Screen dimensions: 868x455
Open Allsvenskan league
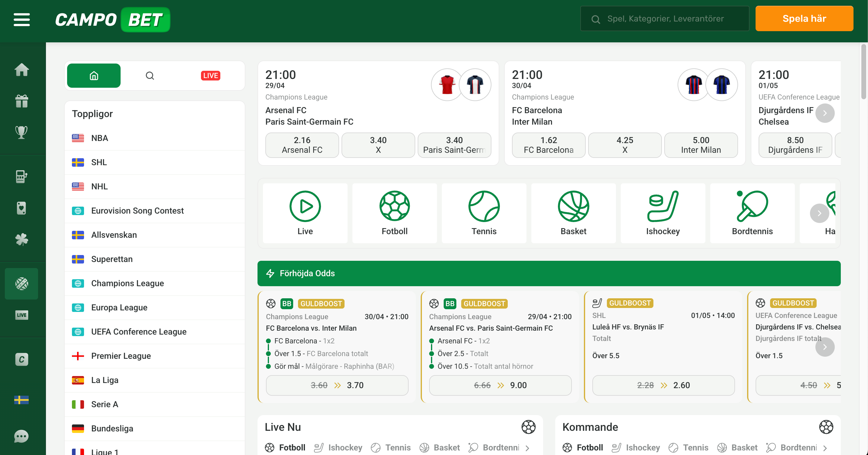tap(155, 235)
